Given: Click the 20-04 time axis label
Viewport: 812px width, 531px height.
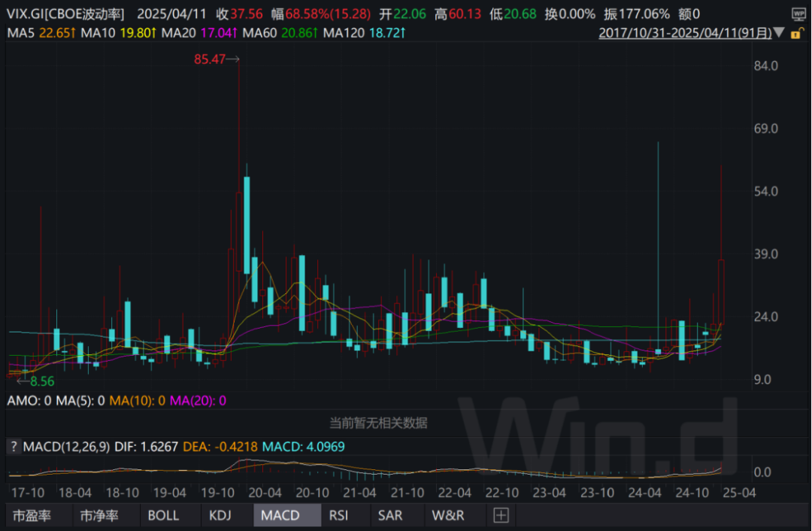Looking at the screenshot, I should pos(265,493).
